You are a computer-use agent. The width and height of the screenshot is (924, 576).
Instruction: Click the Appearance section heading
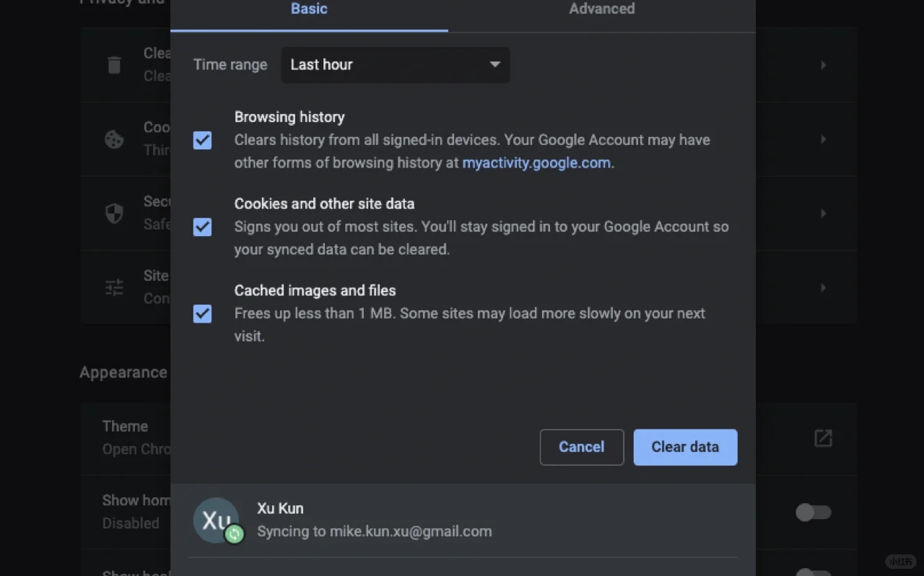(123, 372)
